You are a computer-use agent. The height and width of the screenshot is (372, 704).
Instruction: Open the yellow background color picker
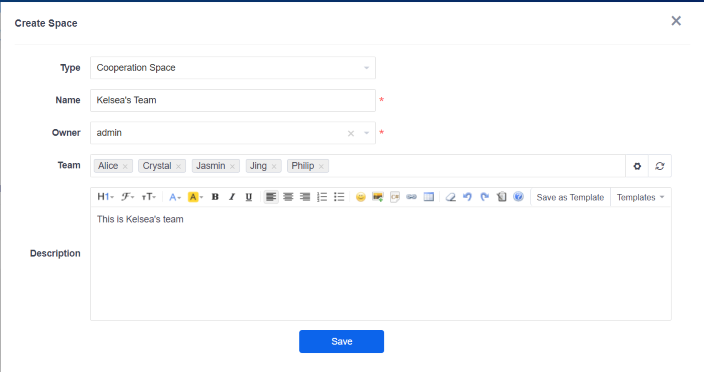point(195,197)
